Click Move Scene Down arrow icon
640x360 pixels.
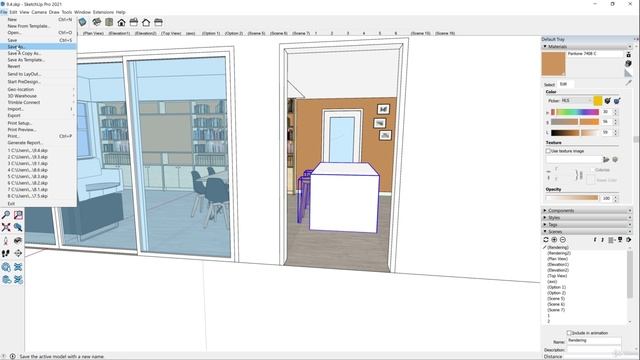pos(595,240)
